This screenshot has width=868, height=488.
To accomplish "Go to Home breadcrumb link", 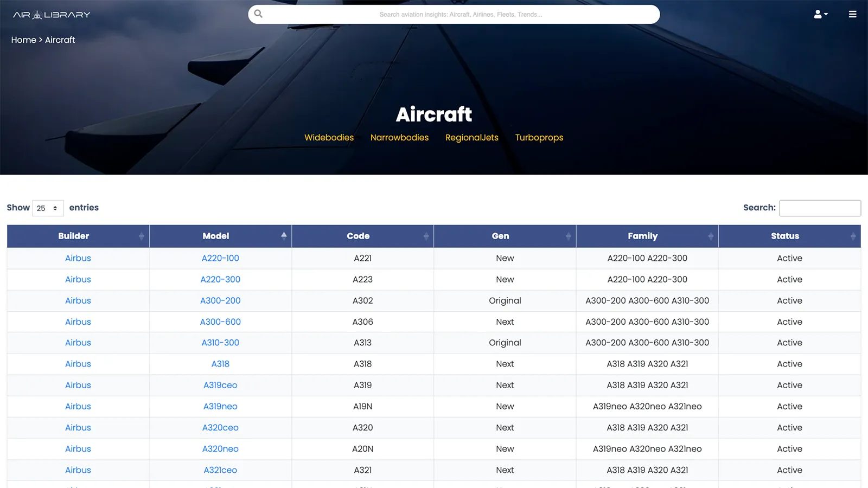I will [x=23, y=40].
